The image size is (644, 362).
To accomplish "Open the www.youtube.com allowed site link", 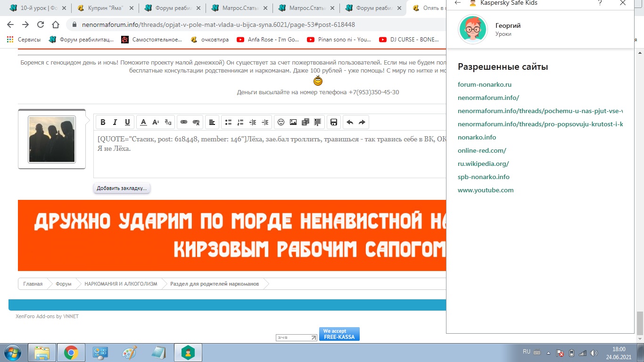I will 486,190.
